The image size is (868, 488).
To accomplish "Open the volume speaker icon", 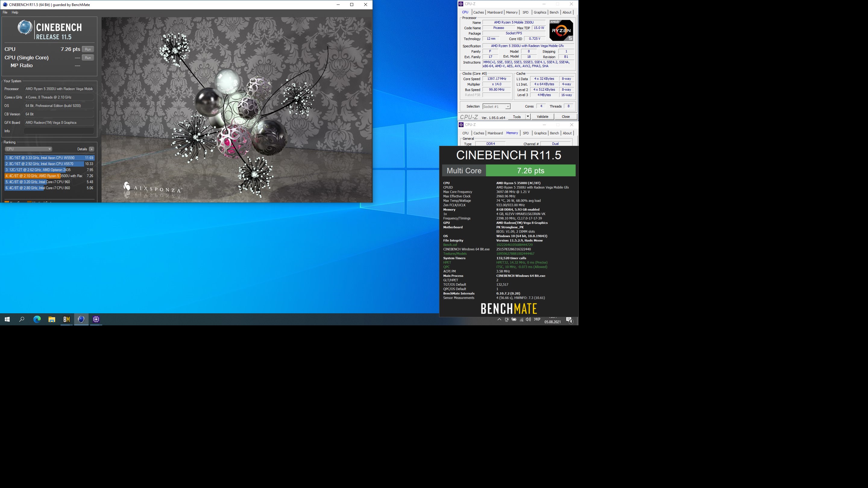I will (x=528, y=320).
